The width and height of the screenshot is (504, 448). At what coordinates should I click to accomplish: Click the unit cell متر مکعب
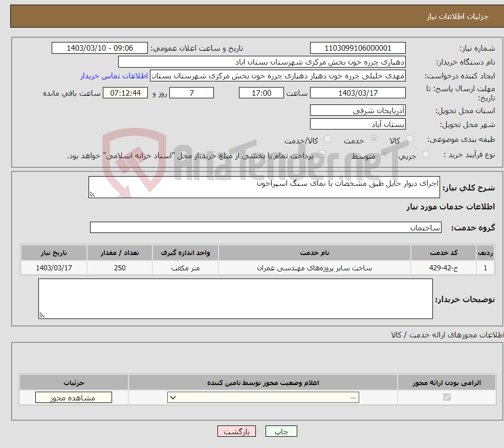pos(185,268)
